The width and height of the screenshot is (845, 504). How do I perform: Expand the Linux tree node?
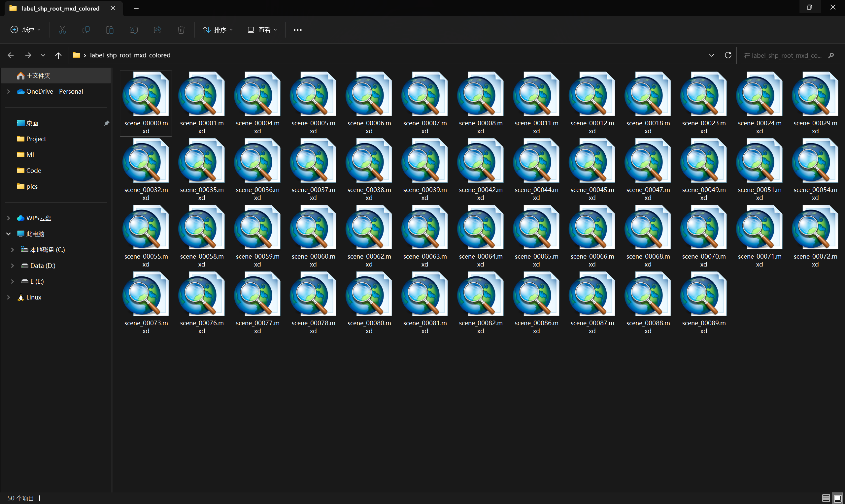tap(9, 297)
